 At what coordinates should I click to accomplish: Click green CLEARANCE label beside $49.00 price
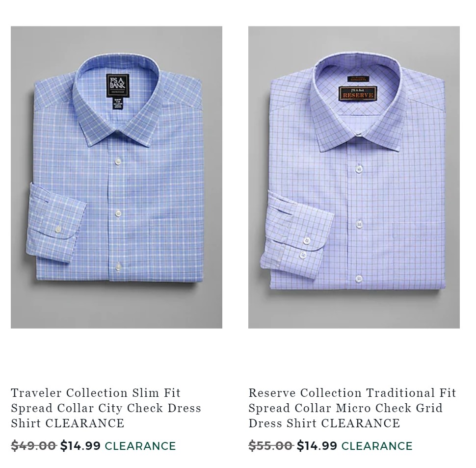(x=140, y=446)
